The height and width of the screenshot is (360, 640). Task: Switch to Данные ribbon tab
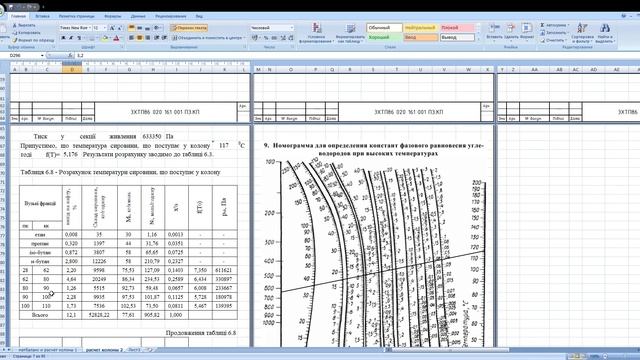pos(138,16)
